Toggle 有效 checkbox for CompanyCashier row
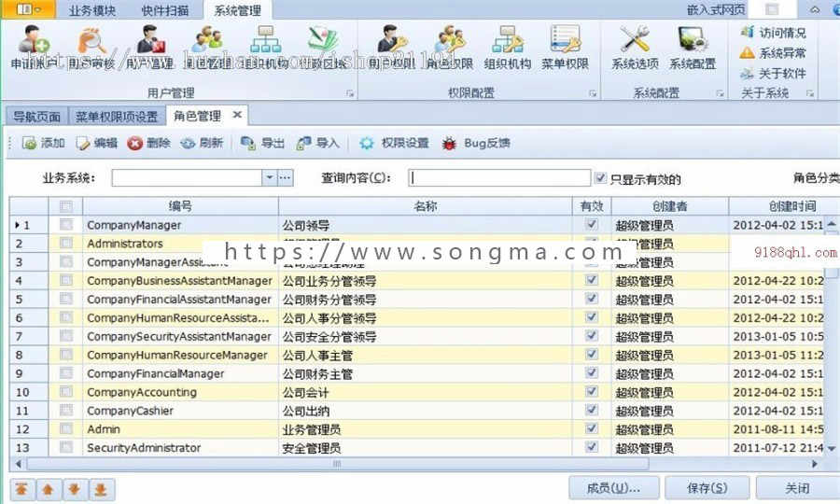The width and height of the screenshot is (840, 504). tap(592, 410)
